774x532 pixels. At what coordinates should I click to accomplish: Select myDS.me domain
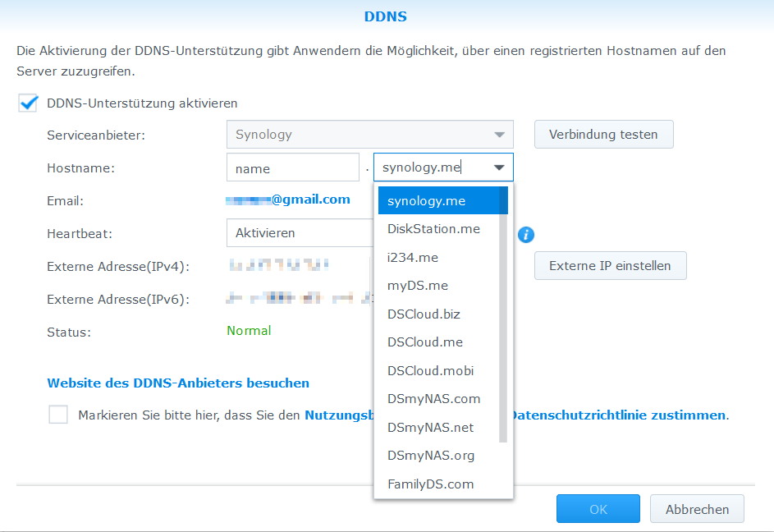439,286
